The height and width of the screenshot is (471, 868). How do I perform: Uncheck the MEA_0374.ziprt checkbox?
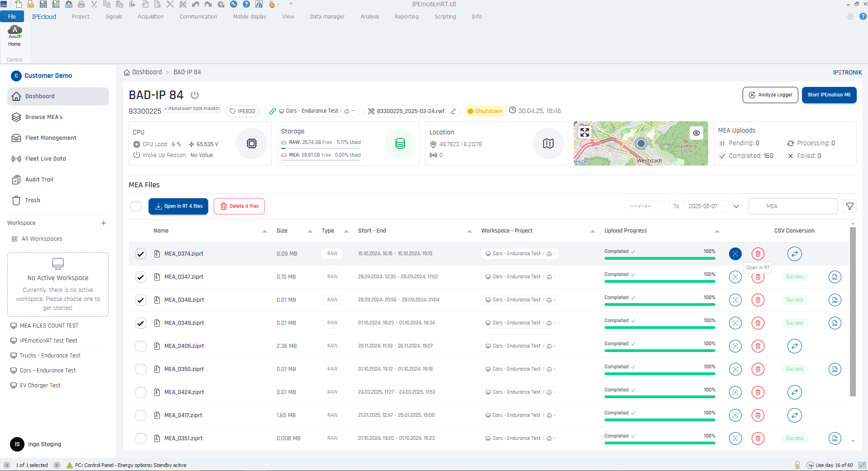pyautogui.click(x=141, y=254)
